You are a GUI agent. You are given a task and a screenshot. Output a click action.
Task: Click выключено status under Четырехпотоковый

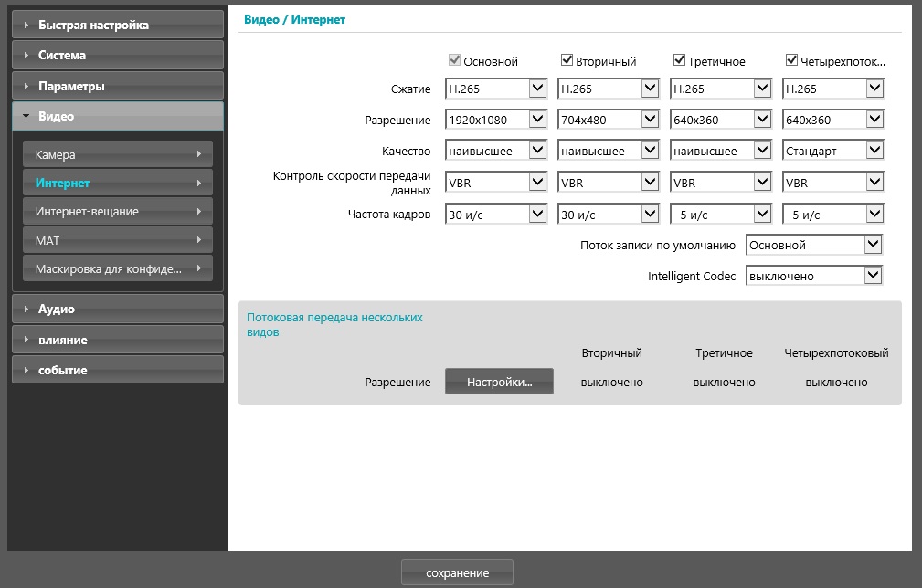[836, 383]
